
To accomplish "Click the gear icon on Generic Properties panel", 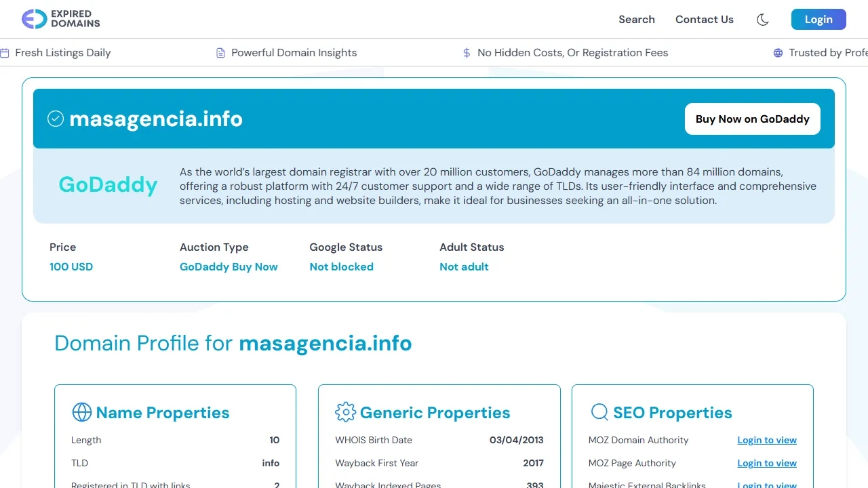I will tap(346, 412).
